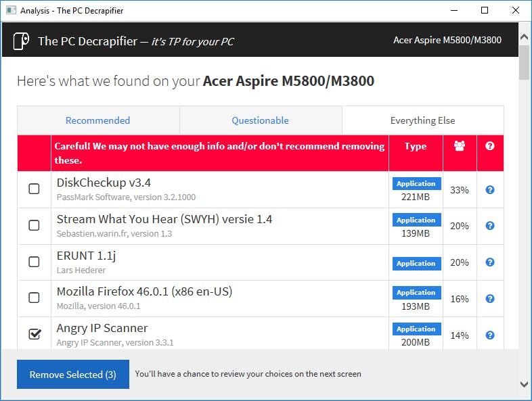Check the DiskCheckup v3.4 checkbox
Screen dimensions: 532x401
point(34,189)
